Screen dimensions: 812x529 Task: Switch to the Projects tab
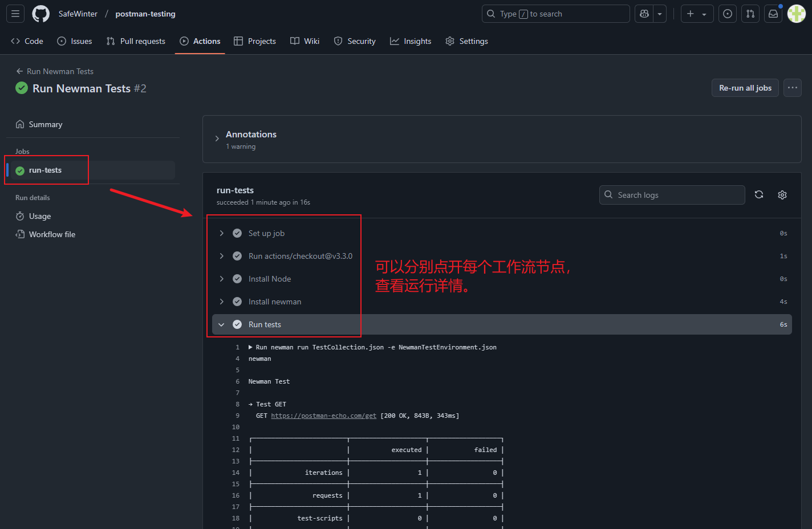coord(255,41)
